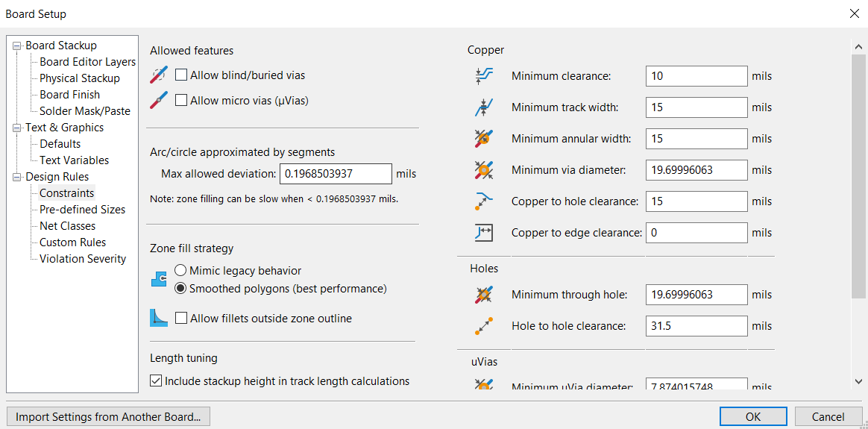Collapse the Board Stackup tree node

pyautogui.click(x=17, y=46)
